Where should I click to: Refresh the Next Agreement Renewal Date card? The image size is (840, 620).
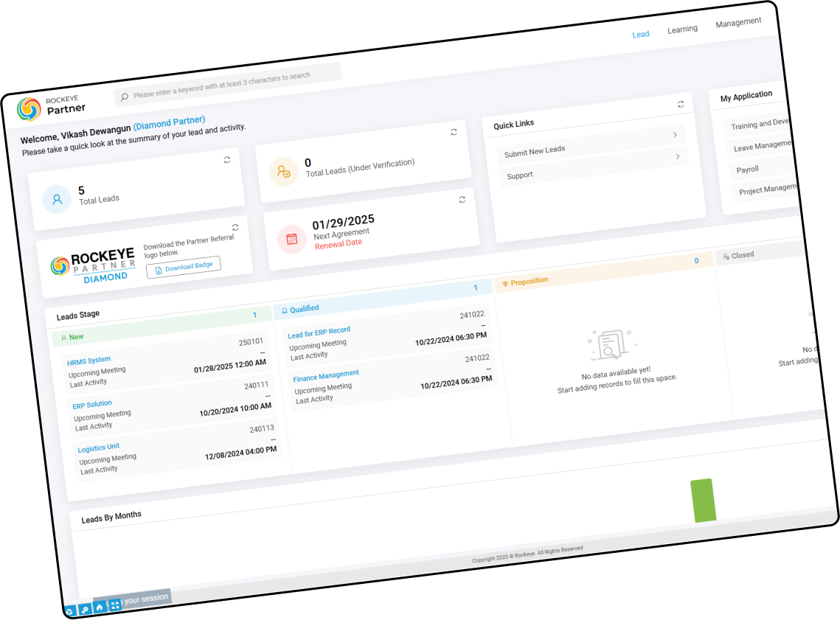[462, 200]
